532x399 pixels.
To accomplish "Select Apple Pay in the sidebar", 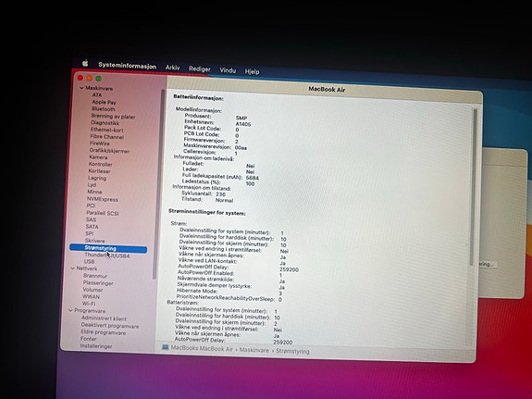I will point(104,102).
